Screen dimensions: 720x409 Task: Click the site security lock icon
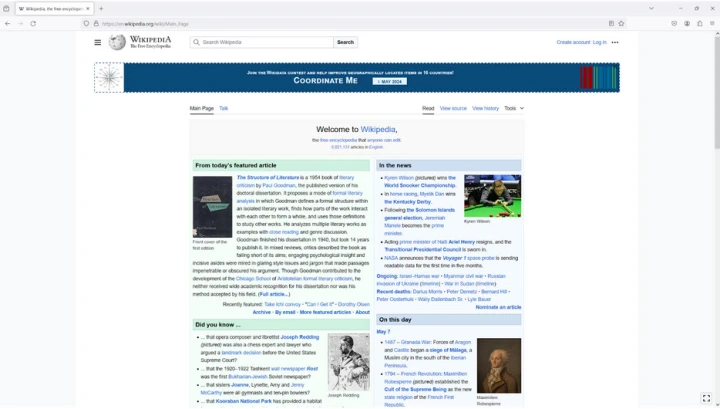(96, 23)
